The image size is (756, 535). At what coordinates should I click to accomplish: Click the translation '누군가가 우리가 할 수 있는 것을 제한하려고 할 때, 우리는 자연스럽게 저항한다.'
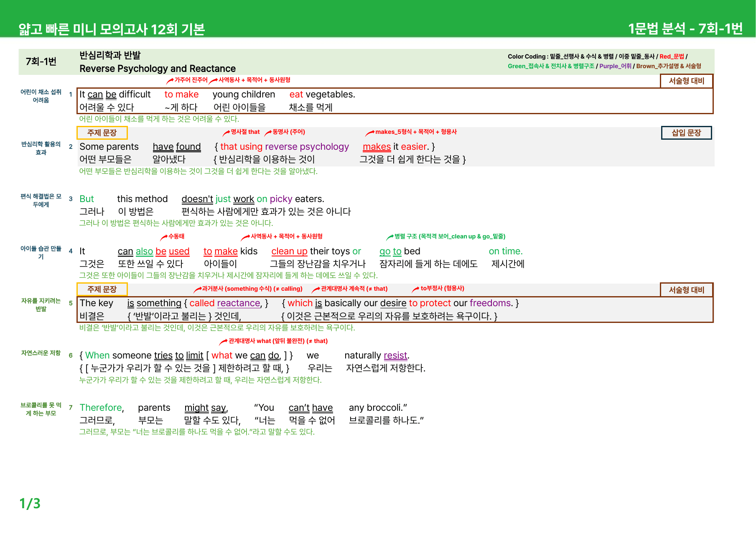coord(201,380)
